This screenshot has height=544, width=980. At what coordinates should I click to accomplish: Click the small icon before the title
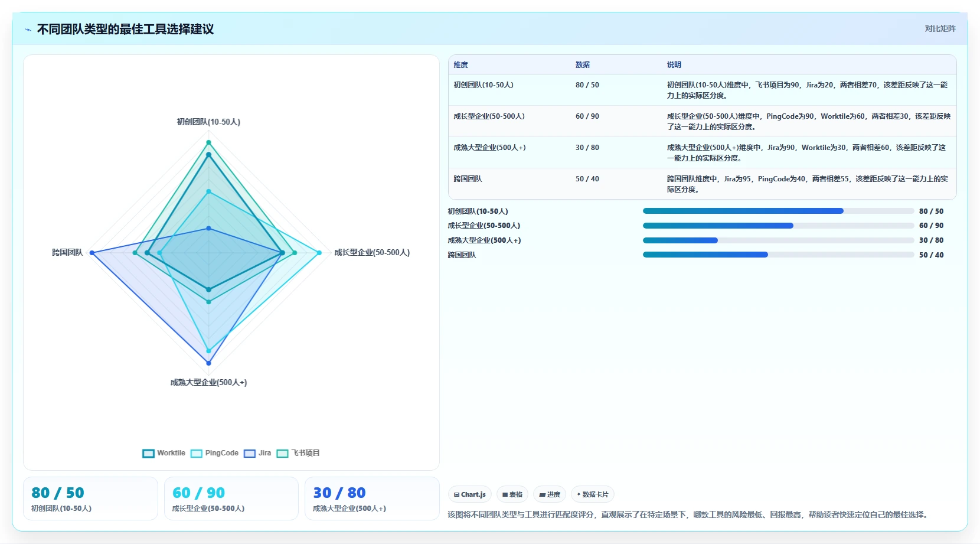click(28, 30)
